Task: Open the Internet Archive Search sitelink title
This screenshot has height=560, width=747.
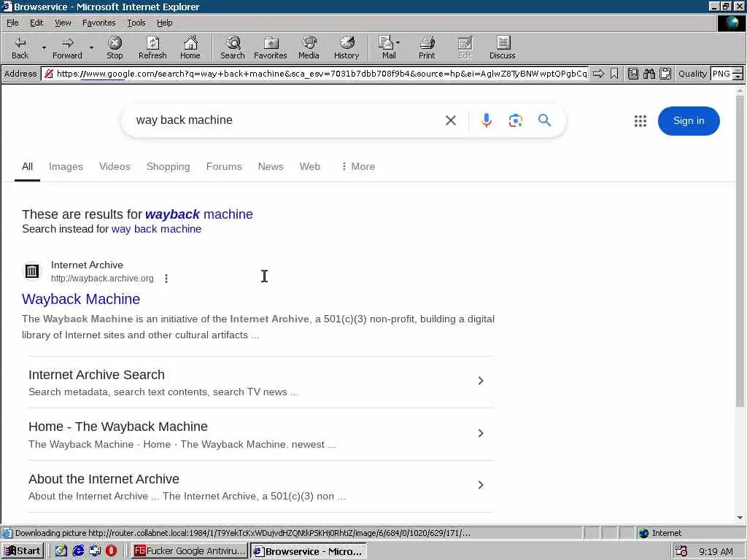Action: 97,375
